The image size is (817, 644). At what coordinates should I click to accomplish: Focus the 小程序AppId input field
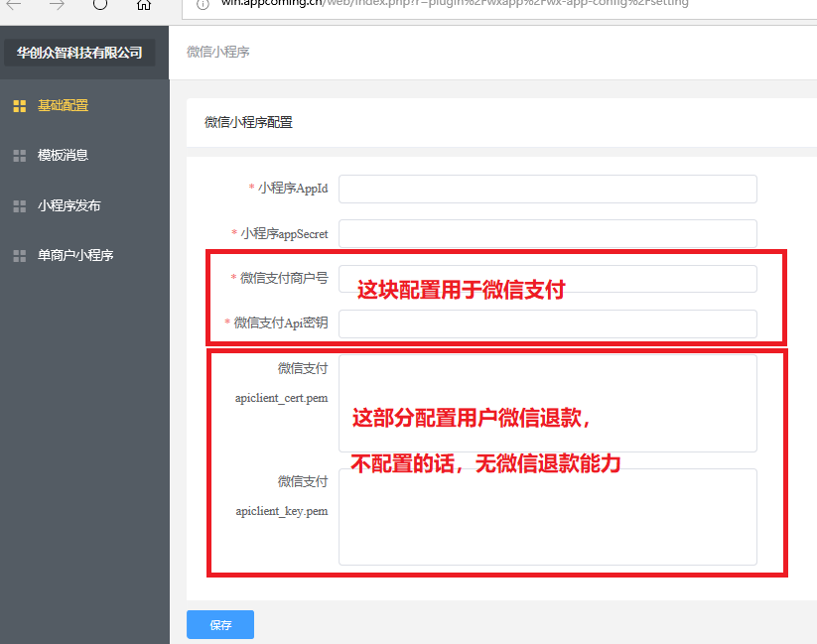pos(548,190)
